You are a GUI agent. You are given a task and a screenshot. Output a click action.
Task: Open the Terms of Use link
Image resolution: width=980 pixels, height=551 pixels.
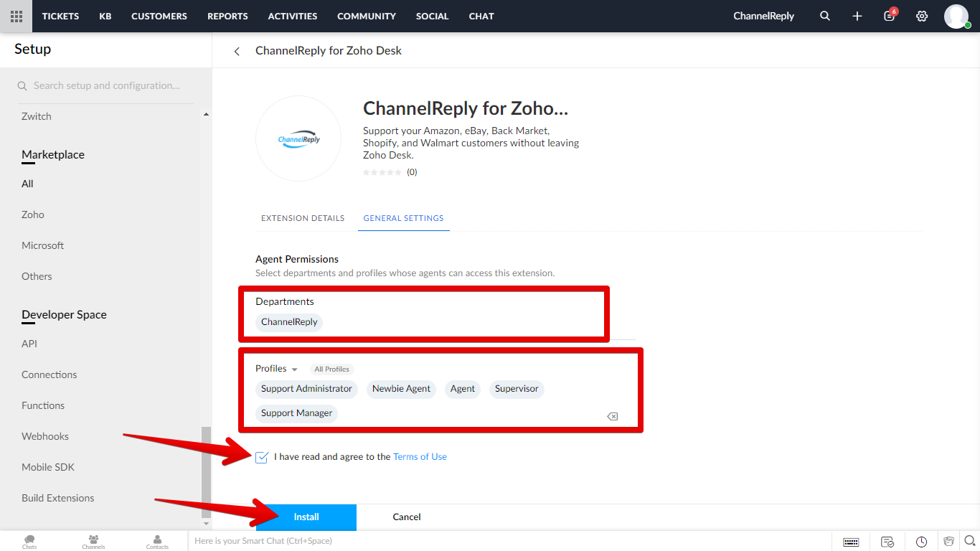click(420, 457)
